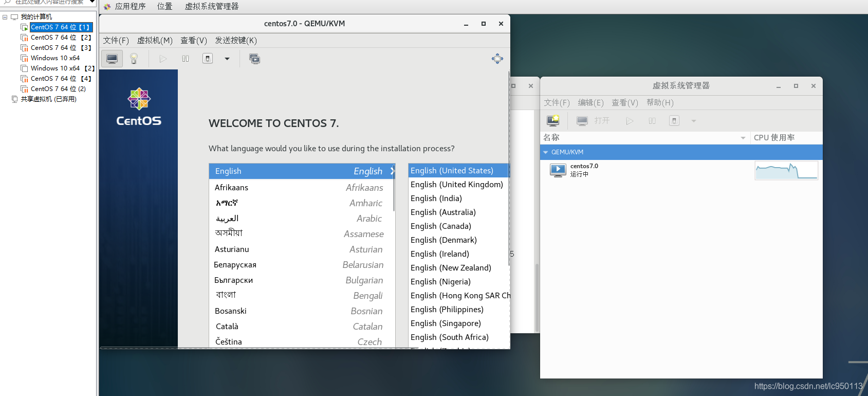
Task: Select CentOS 7 64 位【2】 in tree
Action: (61, 37)
